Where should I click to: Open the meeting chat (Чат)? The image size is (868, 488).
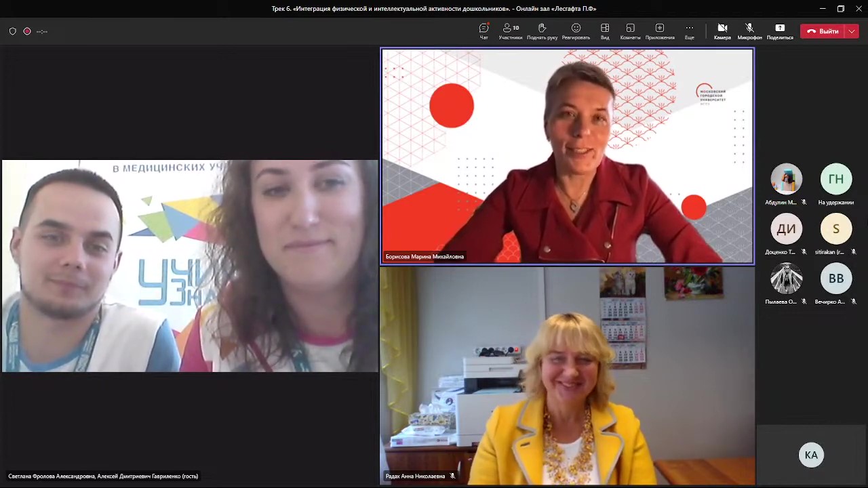[x=484, y=30]
